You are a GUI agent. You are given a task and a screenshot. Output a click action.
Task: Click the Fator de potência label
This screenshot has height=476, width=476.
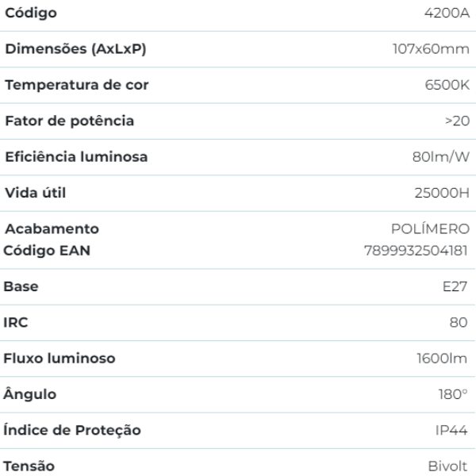point(70,121)
